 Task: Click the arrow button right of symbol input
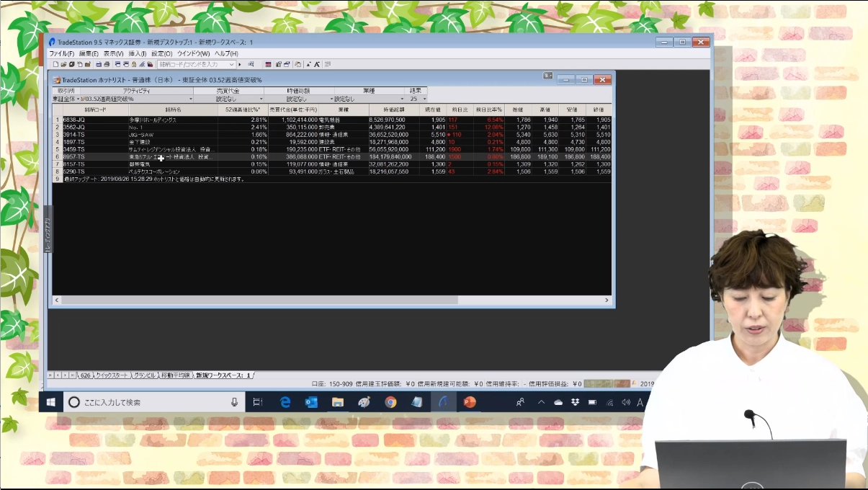coord(240,64)
